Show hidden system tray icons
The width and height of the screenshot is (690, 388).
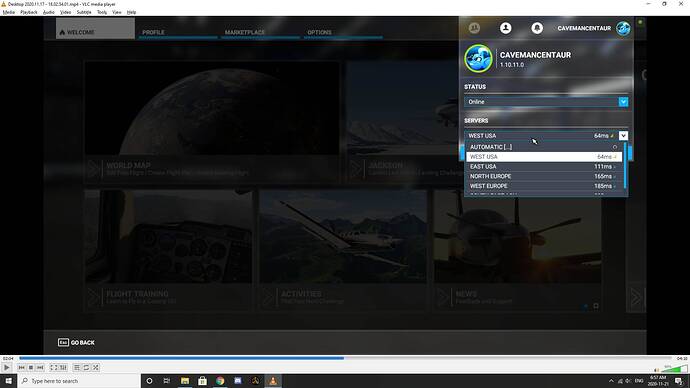(611, 381)
